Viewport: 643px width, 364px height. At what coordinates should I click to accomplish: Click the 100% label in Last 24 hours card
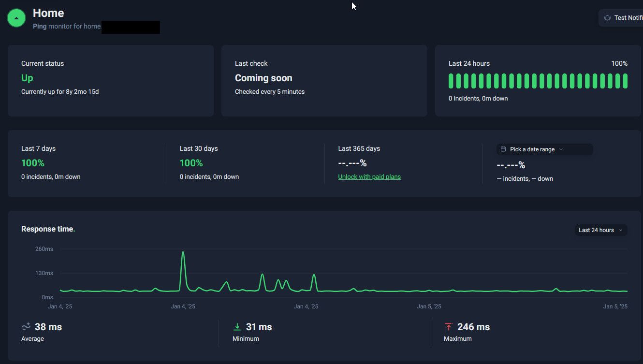(x=619, y=63)
